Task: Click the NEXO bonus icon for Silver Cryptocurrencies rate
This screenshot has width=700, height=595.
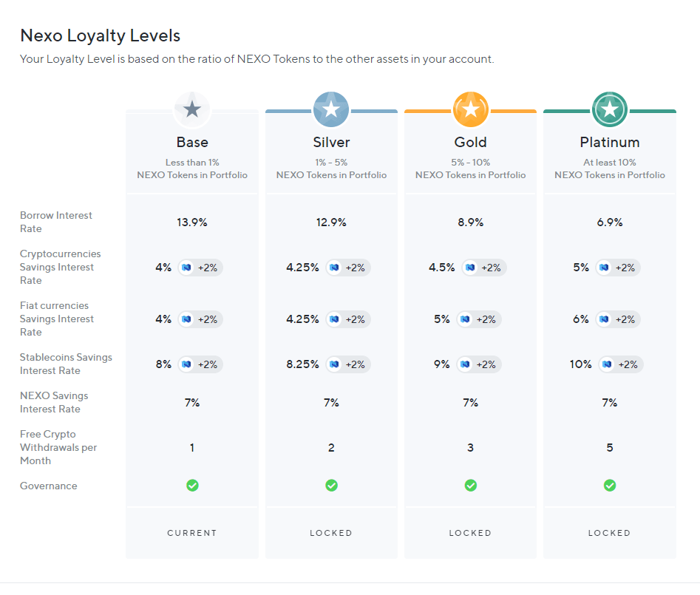Action: [x=334, y=268]
